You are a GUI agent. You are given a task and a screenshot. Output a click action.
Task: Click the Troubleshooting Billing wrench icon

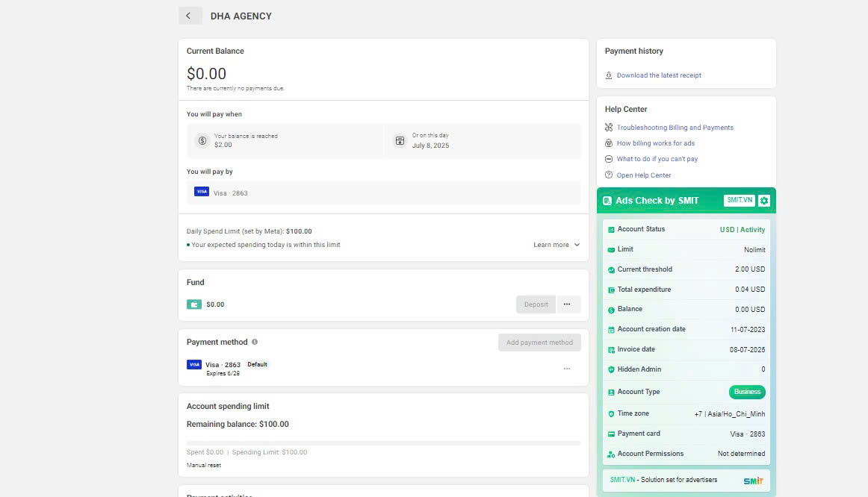(x=608, y=128)
